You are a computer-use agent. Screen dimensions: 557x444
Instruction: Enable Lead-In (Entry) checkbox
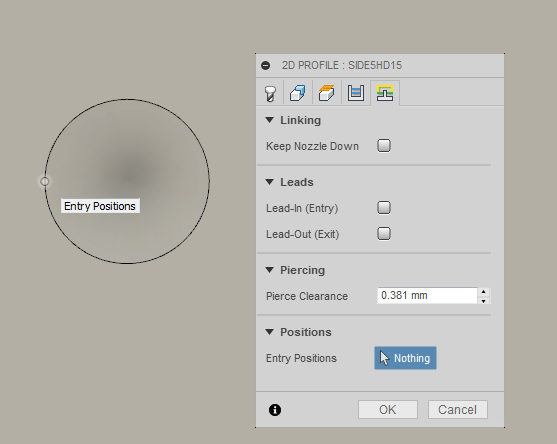384,207
